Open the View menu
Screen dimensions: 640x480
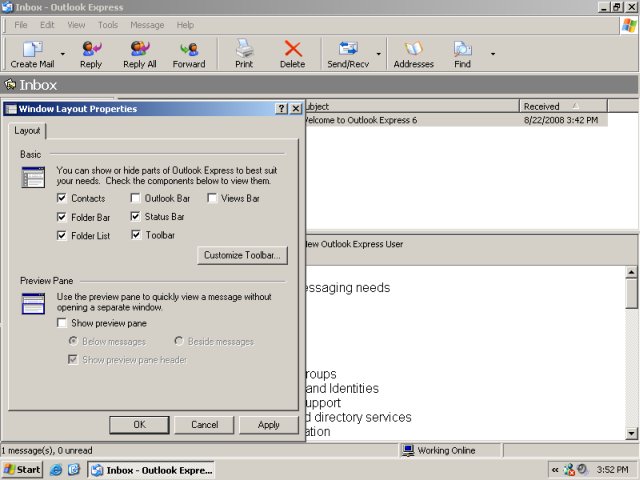pyautogui.click(x=76, y=25)
